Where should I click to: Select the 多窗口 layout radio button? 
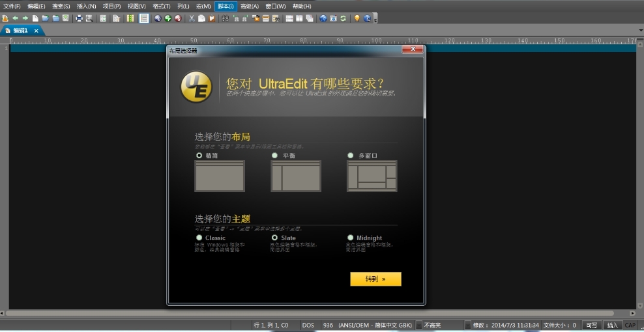350,156
